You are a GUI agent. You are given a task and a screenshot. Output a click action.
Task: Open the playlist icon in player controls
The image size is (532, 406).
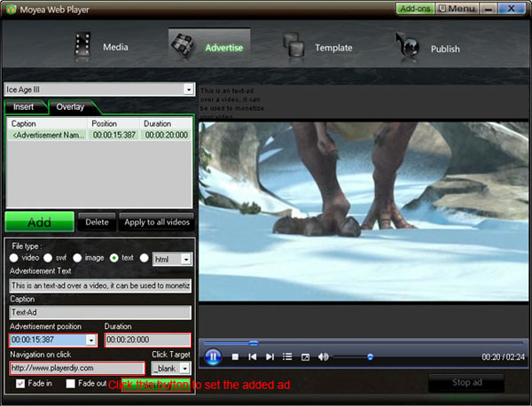click(x=287, y=357)
